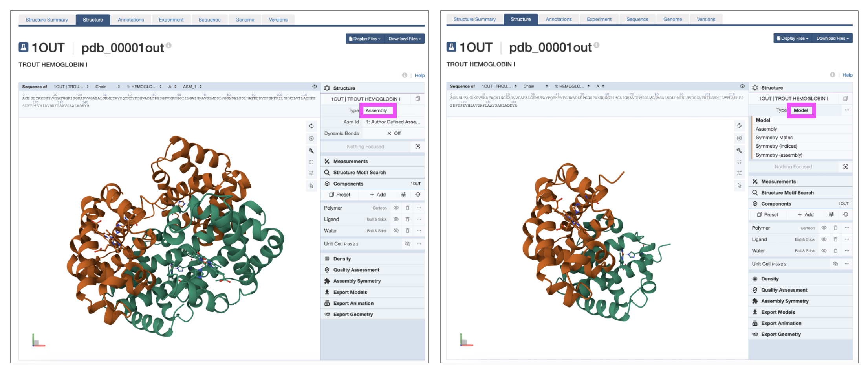Open the Genome tab in right panel

672,19
